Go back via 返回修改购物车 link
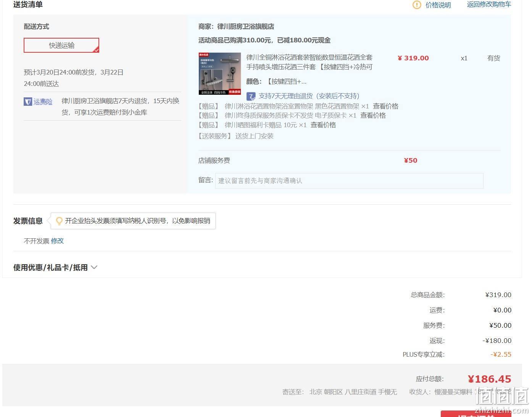This screenshot has height=417, width=532. click(489, 4)
